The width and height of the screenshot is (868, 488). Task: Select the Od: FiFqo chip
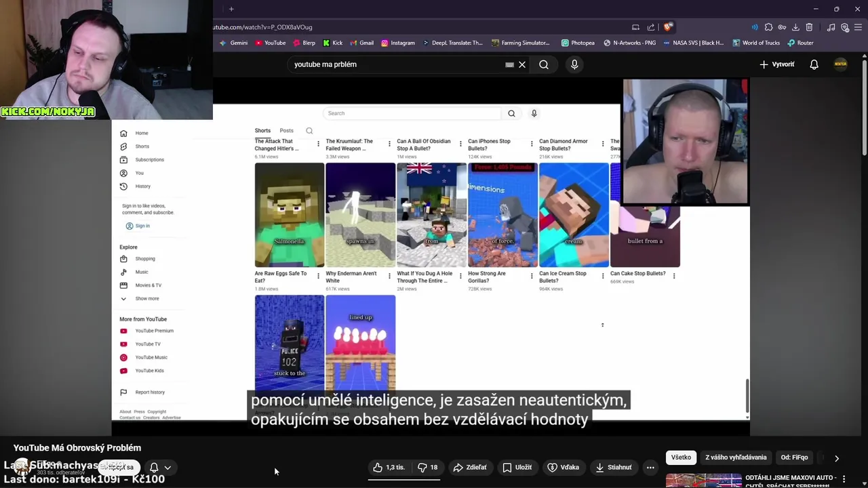[794, 457]
